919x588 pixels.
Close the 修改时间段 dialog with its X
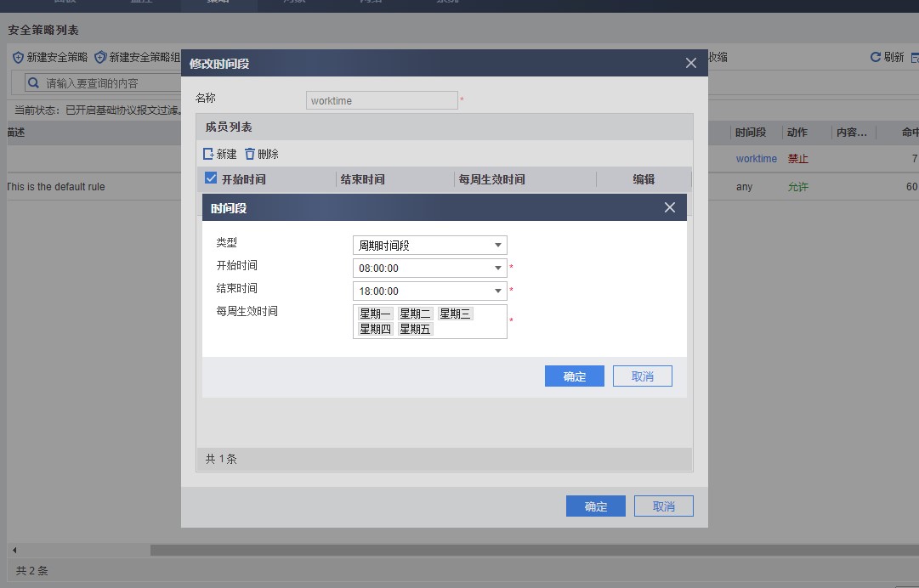(691, 63)
